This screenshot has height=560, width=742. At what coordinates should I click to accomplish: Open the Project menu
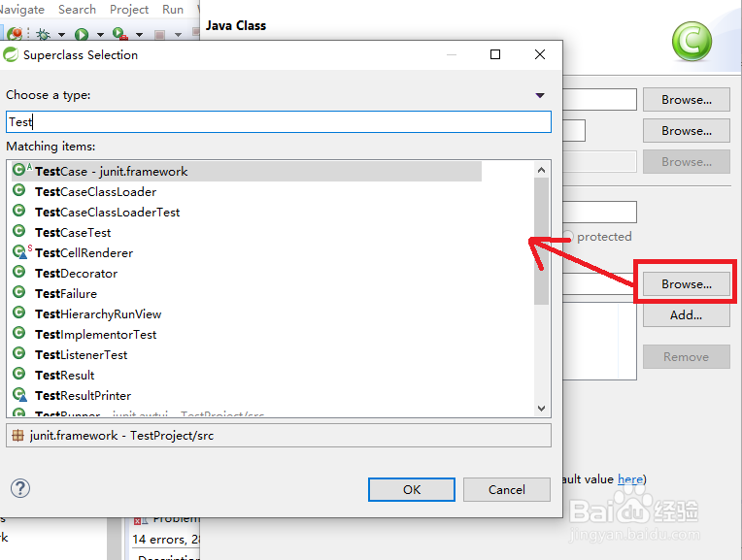click(x=129, y=10)
